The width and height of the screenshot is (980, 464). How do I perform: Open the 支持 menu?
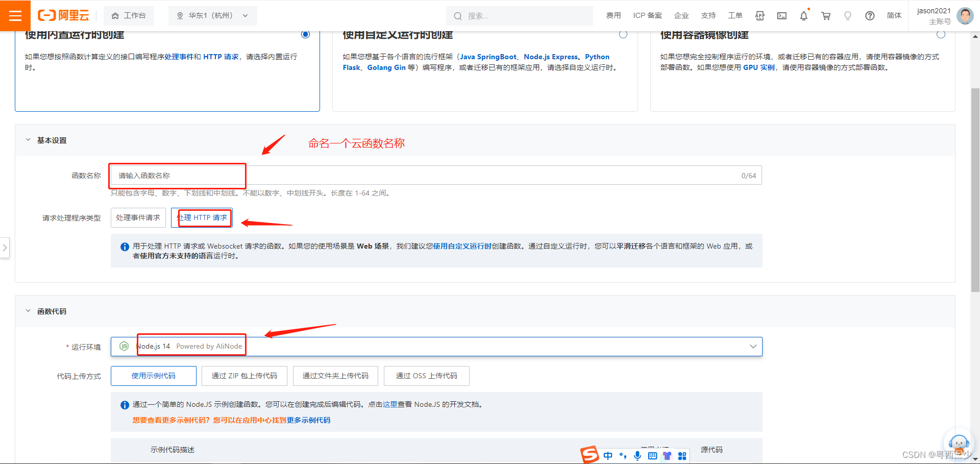coord(708,16)
